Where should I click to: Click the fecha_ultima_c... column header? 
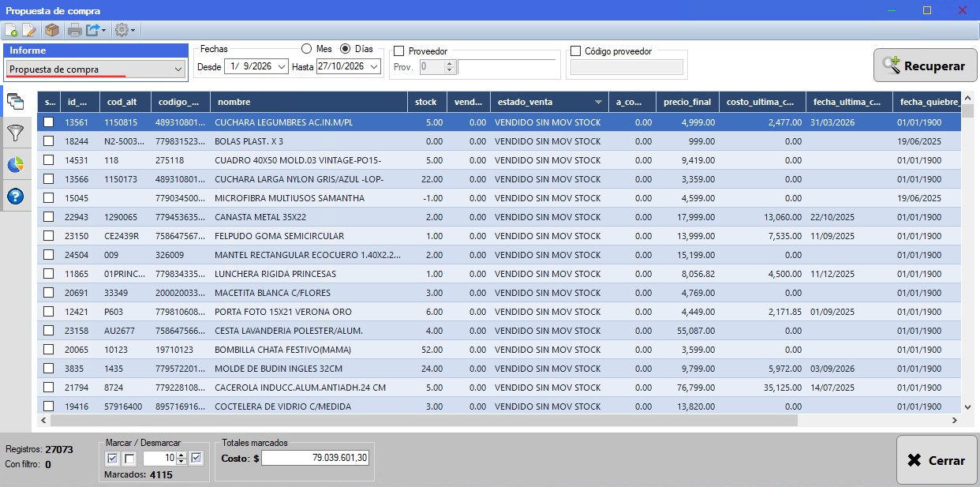pyautogui.click(x=849, y=102)
